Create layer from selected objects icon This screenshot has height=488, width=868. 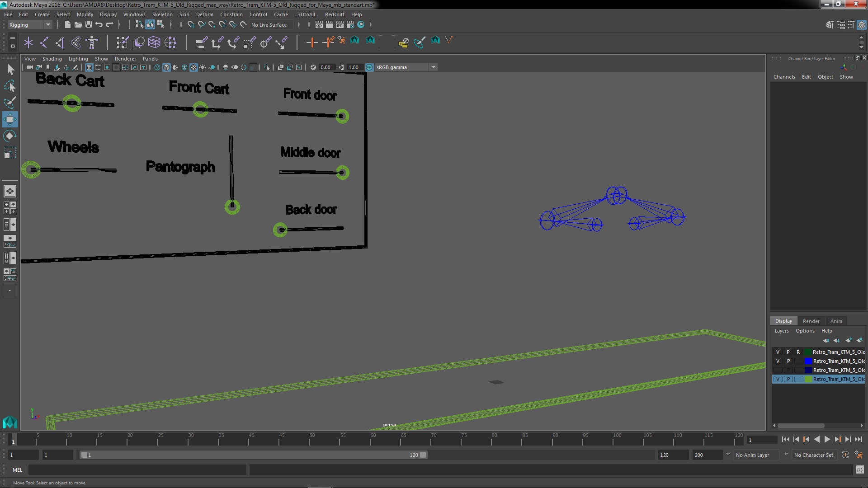(x=859, y=340)
